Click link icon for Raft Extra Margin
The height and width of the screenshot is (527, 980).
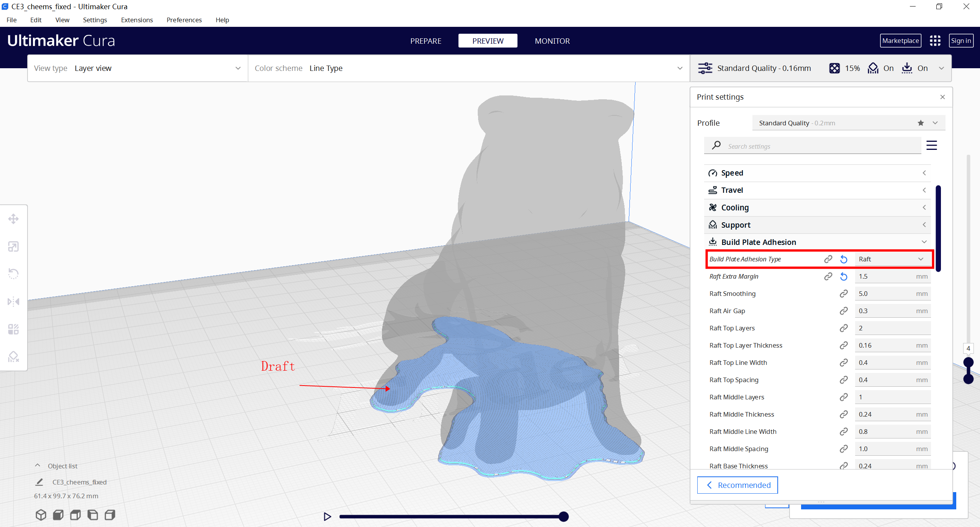coord(828,277)
